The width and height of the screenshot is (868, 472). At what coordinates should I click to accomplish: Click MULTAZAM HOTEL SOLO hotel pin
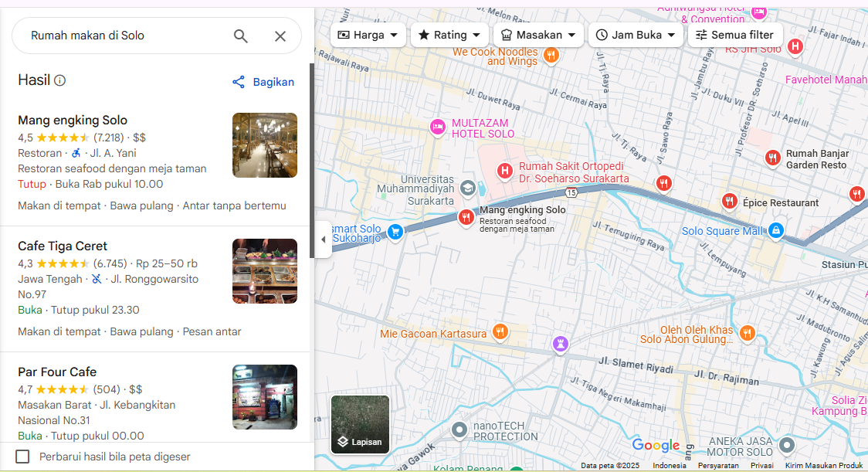pyautogui.click(x=437, y=127)
